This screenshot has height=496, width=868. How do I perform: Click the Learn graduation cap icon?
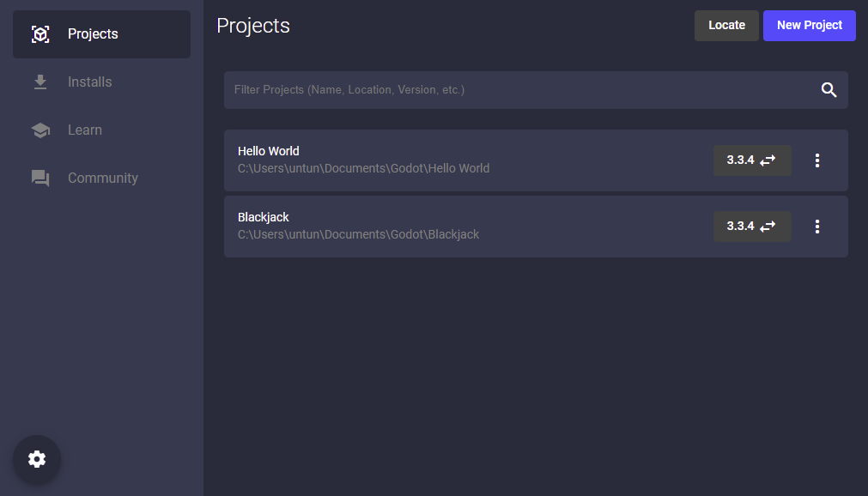point(40,130)
